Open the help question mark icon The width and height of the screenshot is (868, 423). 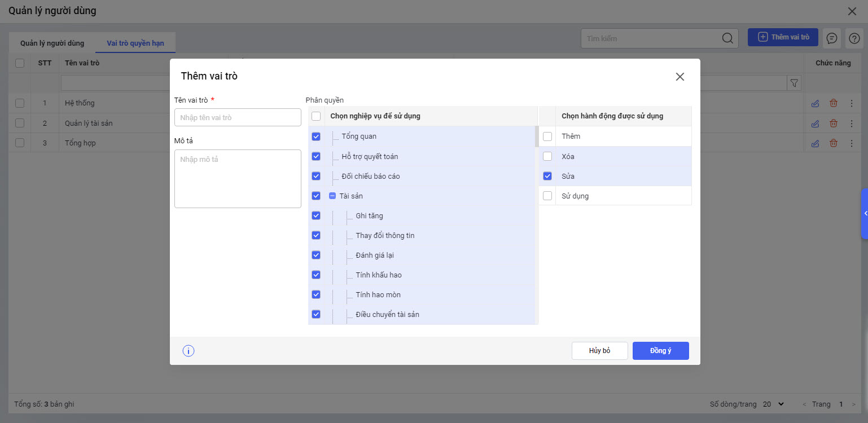[854, 38]
